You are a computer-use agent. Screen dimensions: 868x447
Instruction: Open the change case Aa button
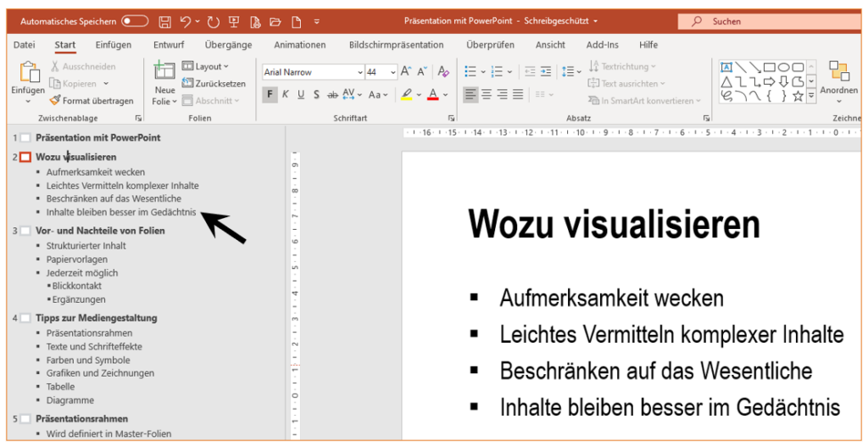point(378,94)
